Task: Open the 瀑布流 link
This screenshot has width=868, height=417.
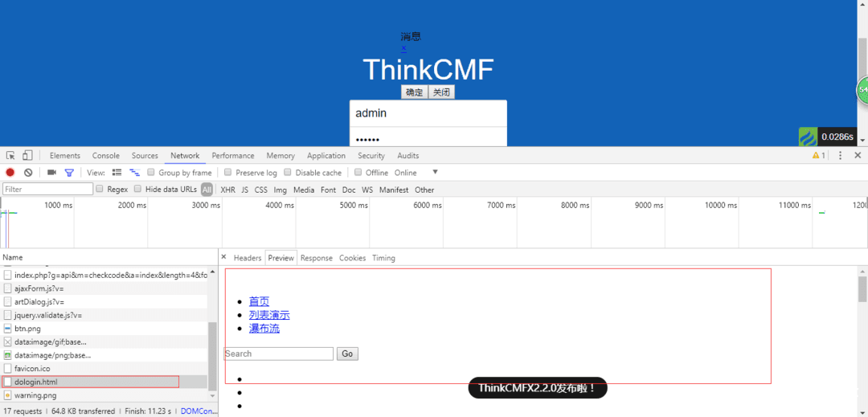Action: tap(264, 329)
